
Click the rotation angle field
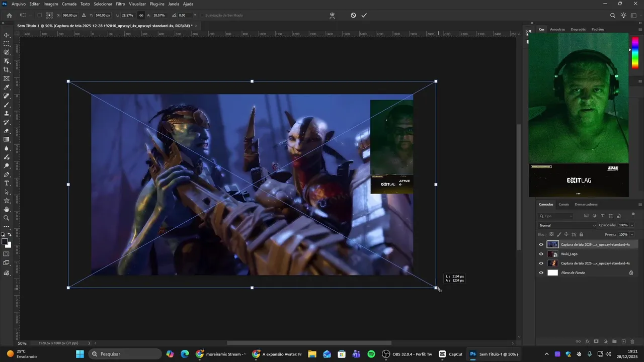[x=186, y=15]
